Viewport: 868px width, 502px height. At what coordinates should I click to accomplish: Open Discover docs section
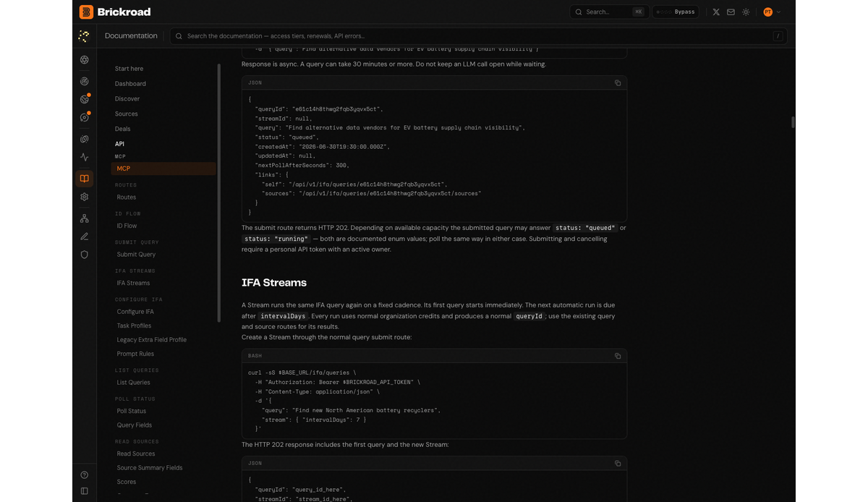[x=127, y=99]
